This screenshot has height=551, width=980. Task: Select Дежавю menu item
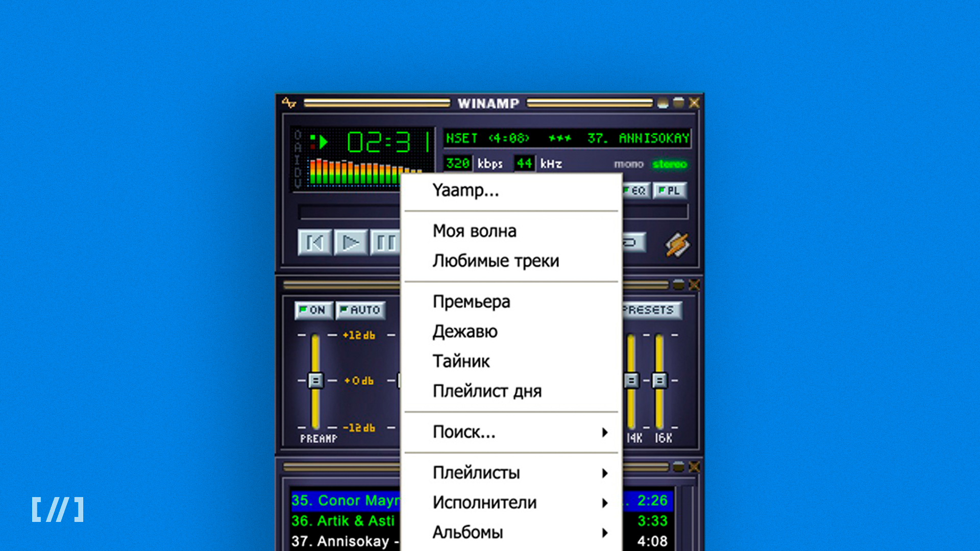pyautogui.click(x=511, y=332)
